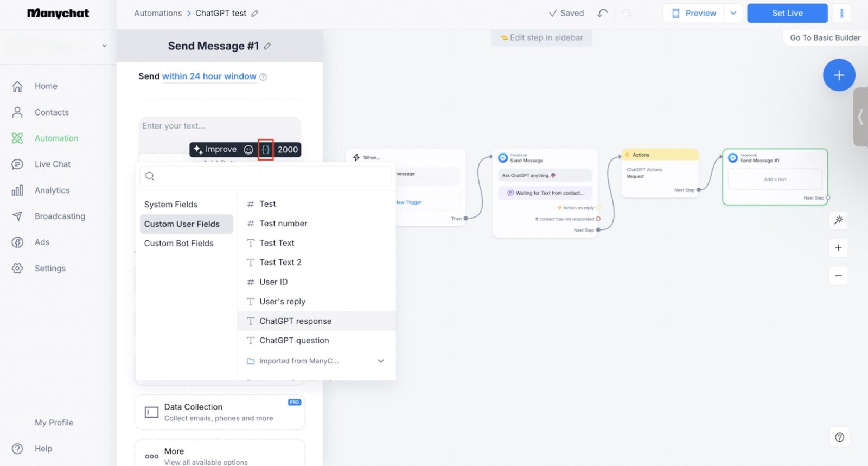868x466 pixels.
Task: Click the undo arrow icon
Action: [602, 14]
